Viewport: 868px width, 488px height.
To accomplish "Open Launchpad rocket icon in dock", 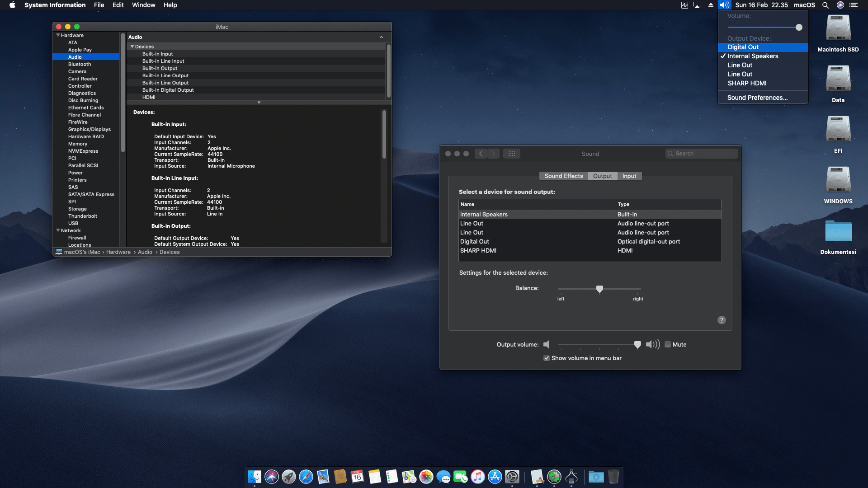I will [x=289, y=477].
